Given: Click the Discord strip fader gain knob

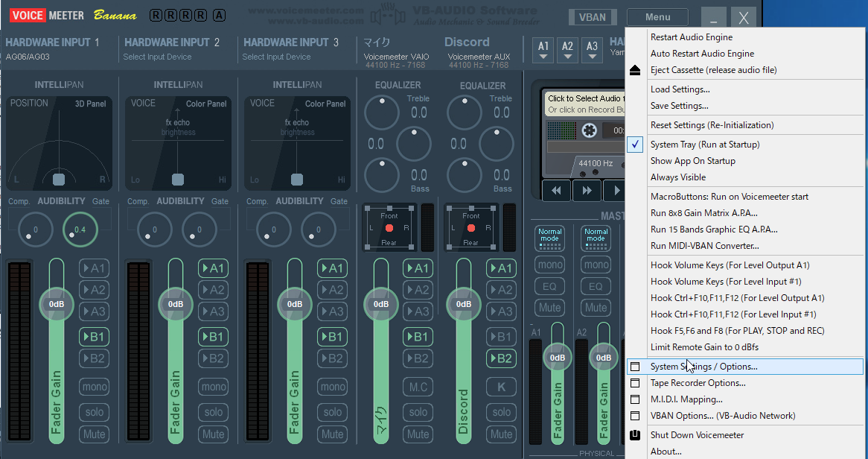Looking at the screenshot, I should (463, 304).
